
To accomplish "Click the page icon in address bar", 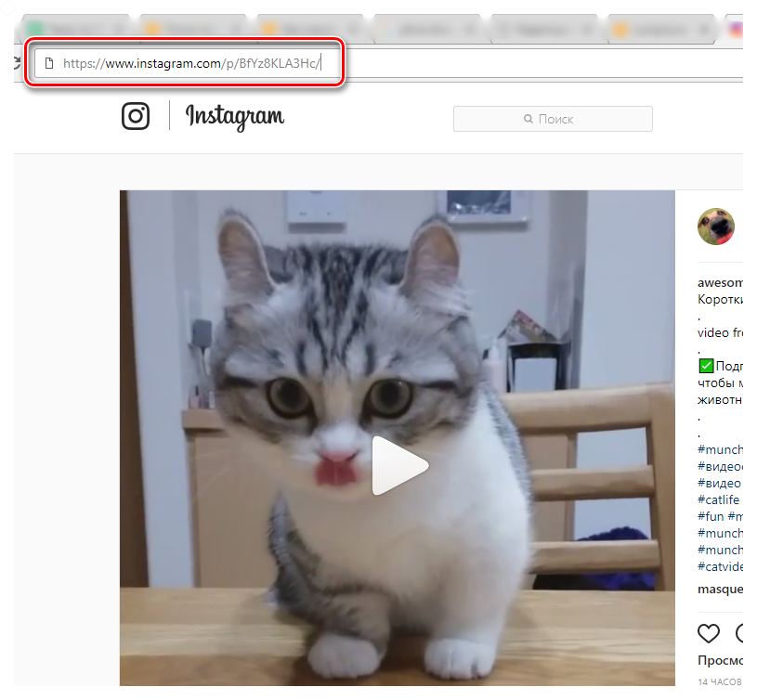I will 48,63.
